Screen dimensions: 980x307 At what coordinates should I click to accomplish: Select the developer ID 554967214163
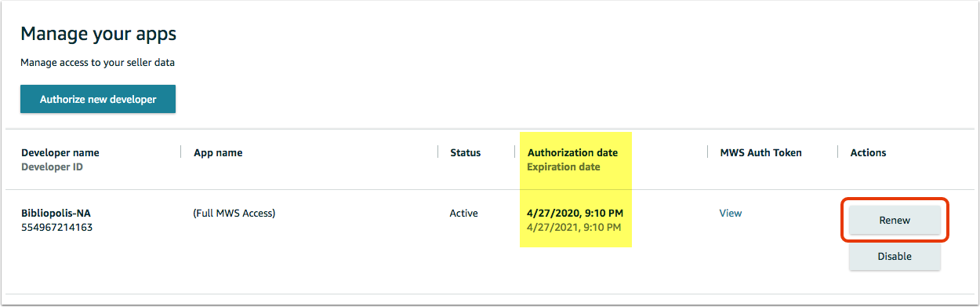[x=56, y=227]
